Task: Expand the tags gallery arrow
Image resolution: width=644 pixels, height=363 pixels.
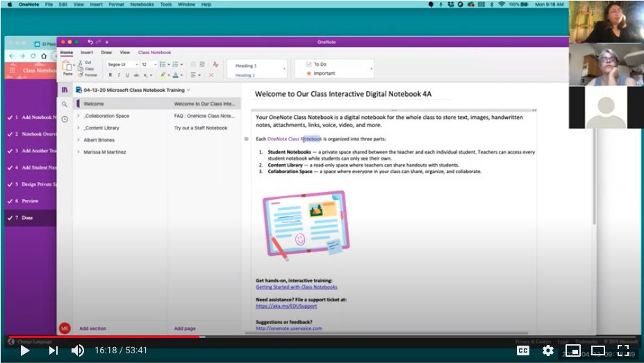Action: 371,69
